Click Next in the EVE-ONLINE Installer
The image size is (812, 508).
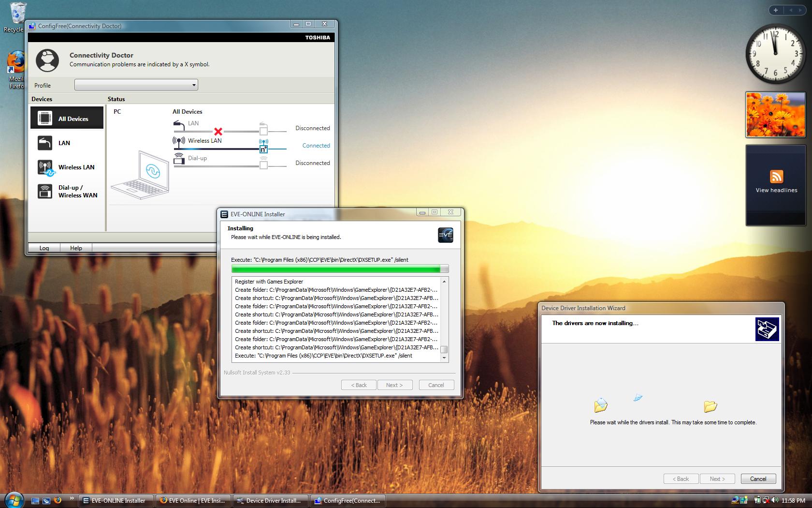(x=394, y=385)
